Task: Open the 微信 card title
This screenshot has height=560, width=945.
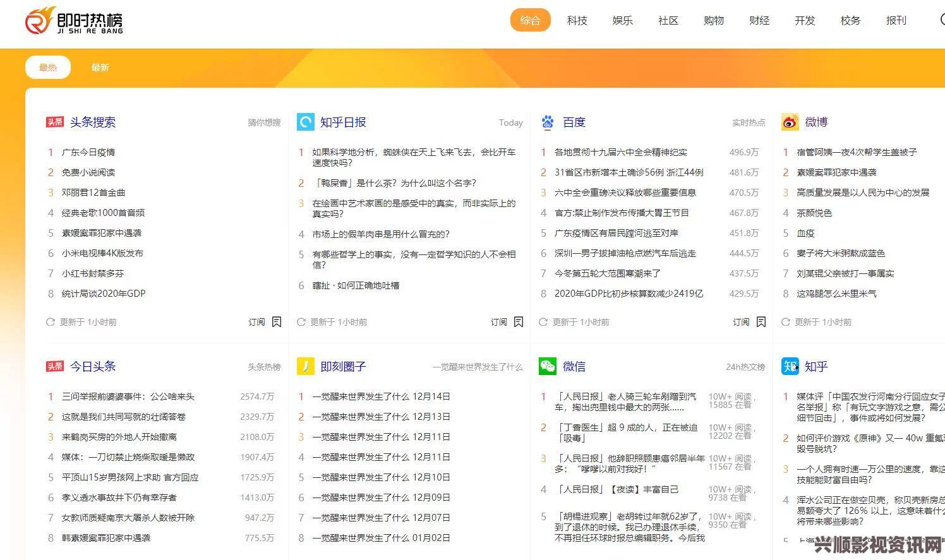Action: point(574,366)
